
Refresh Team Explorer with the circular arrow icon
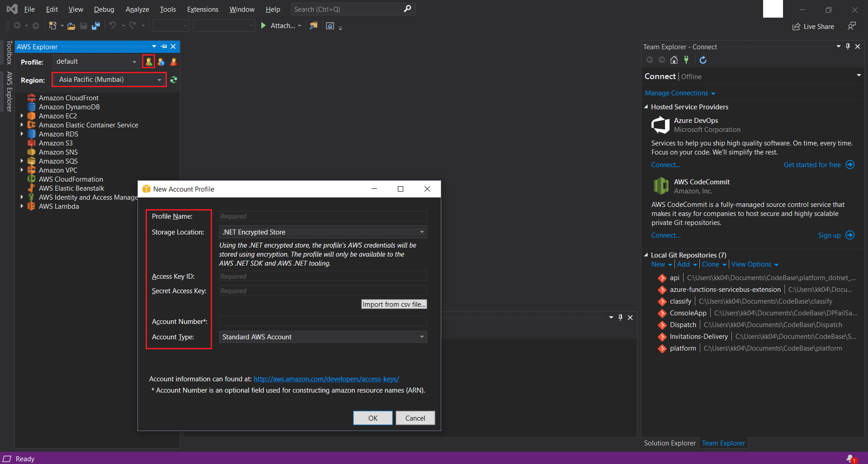(703, 60)
